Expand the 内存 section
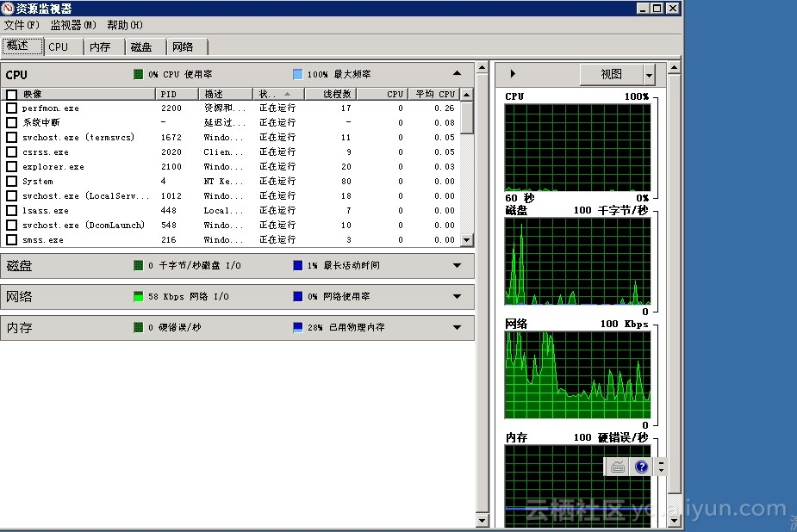The image size is (797, 532). (457, 327)
